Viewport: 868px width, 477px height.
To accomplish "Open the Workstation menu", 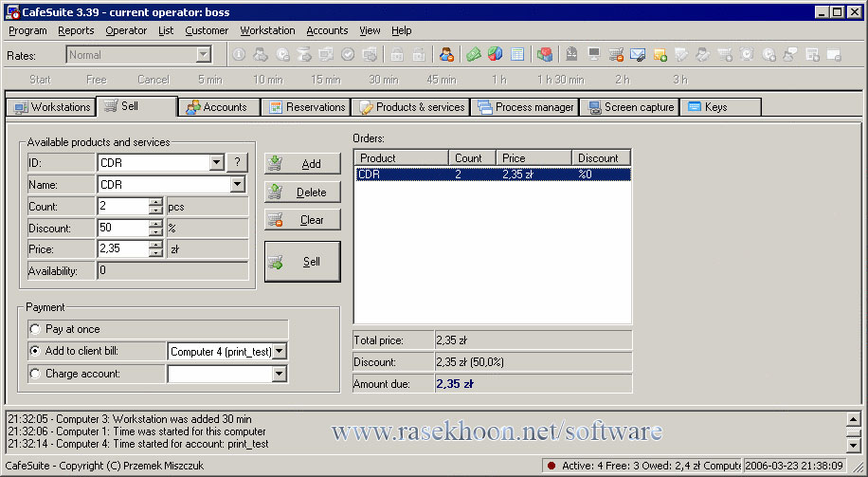I will pos(267,31).
